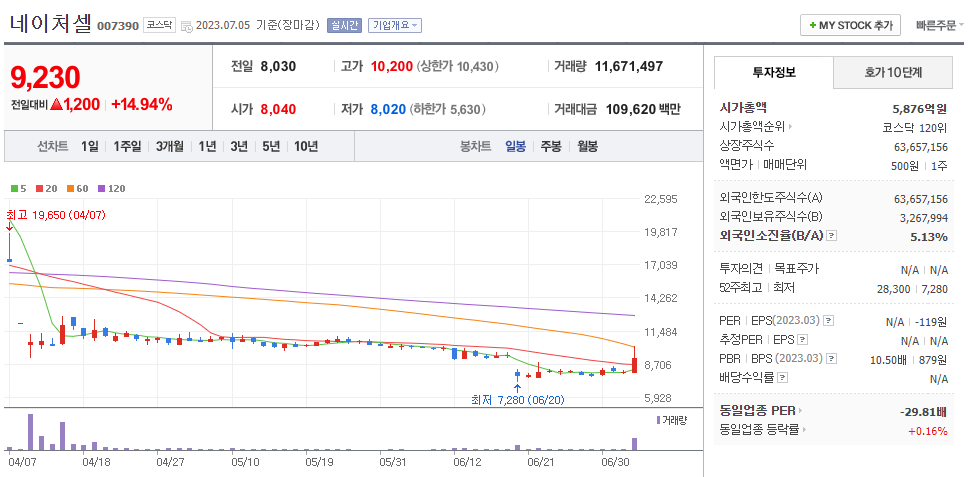Show the 월봉 monthly candlestick chart
This screenshot has width=968, height=477.
click(x=588, y=147)
